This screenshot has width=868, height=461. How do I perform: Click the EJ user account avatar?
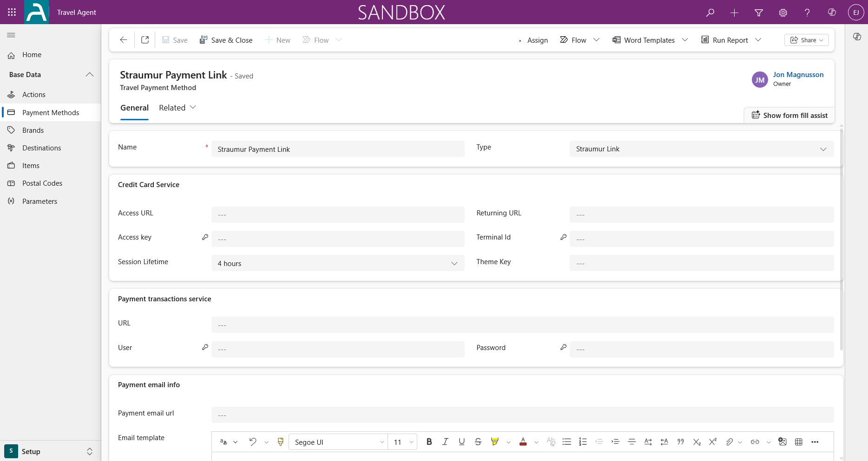pos(856,13)
